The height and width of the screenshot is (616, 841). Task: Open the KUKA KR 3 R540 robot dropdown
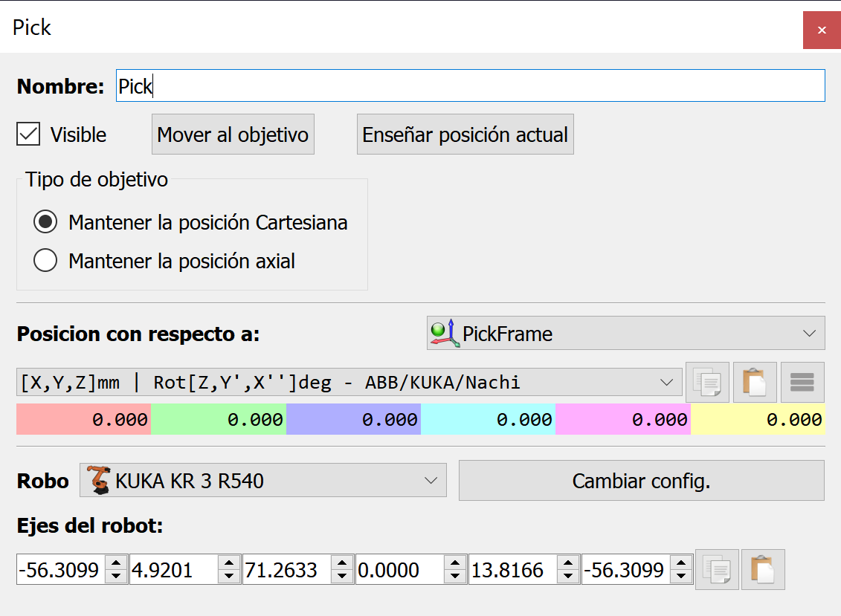coord(431,481)
